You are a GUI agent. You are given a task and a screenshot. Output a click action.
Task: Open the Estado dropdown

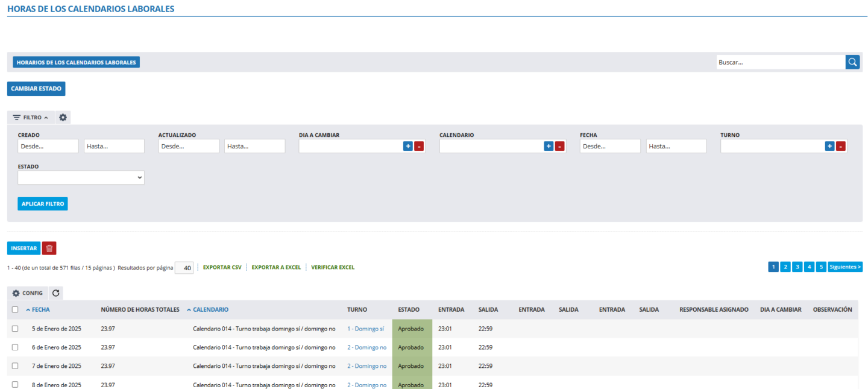click(81, 177)
